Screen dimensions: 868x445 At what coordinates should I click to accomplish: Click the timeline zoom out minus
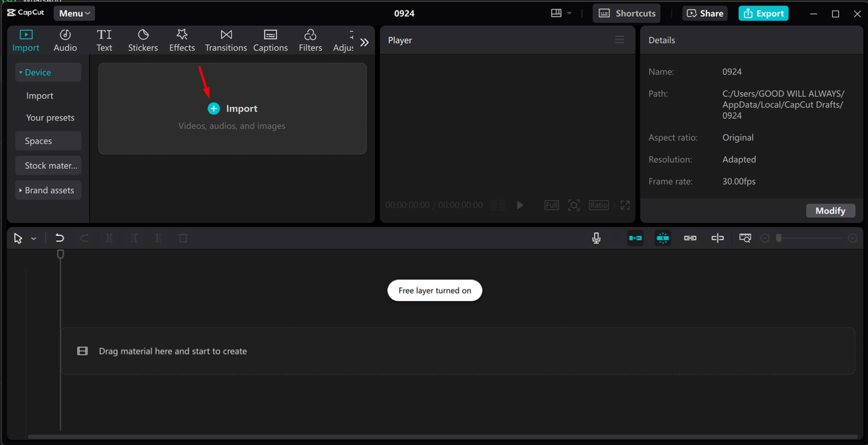click(x=765, y=238)
